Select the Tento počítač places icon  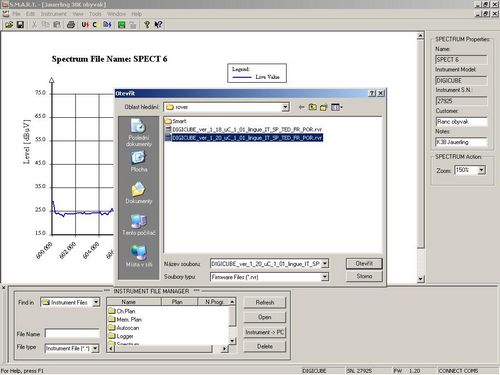pos(139,225)
